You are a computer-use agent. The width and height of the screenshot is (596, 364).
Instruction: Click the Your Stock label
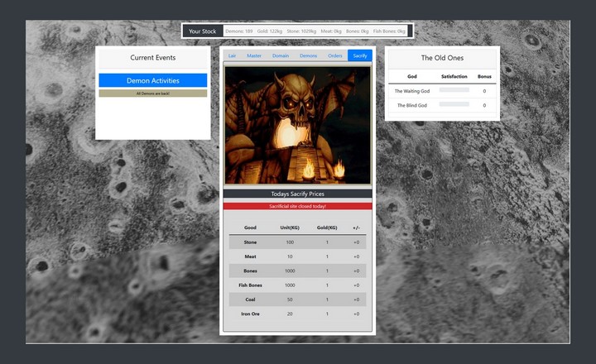pyautogui.click(x=202, y=31)
